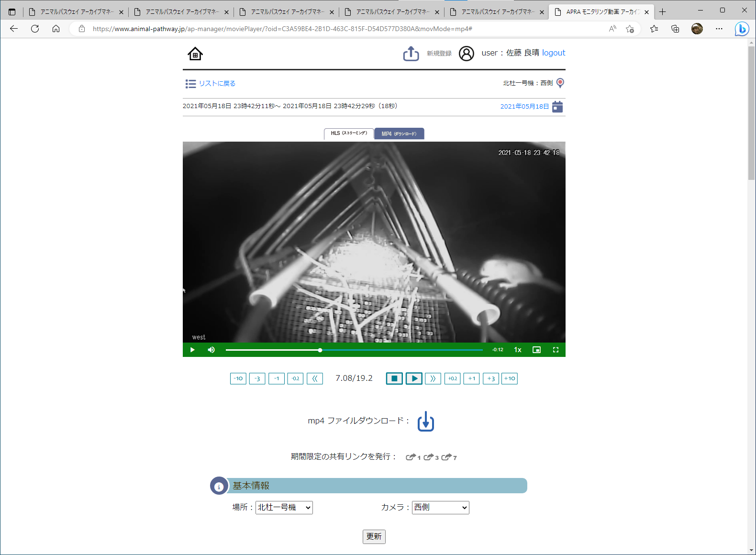Viewport: 756px width, 555px height.
Task: Skip forward 3 seconds with +3
Action: (x=491, y=378)
